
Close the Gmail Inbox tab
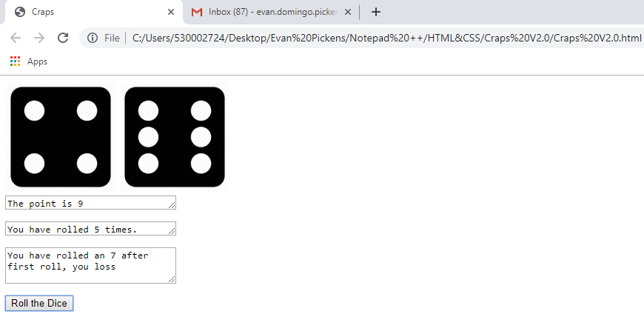[347, 12]
